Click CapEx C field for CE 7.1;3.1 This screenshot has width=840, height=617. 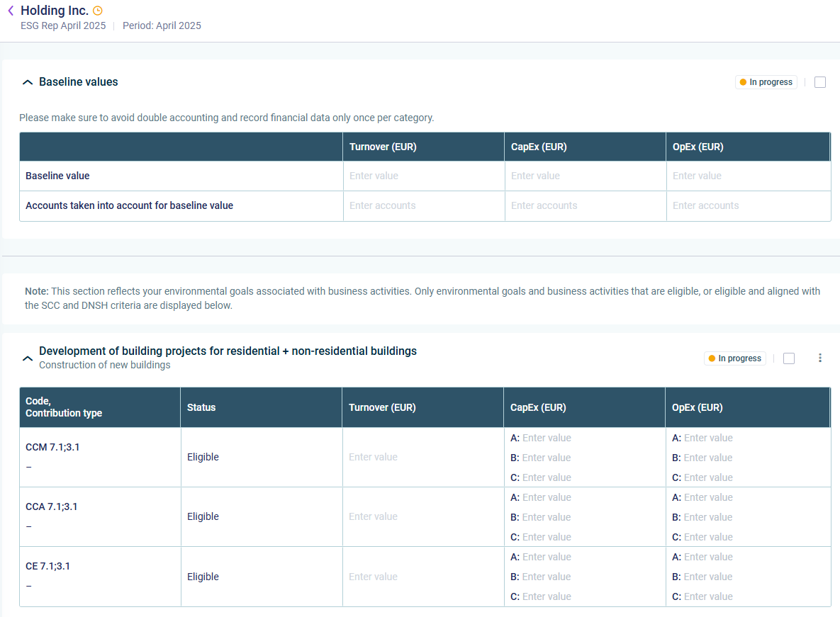[547, 596]
